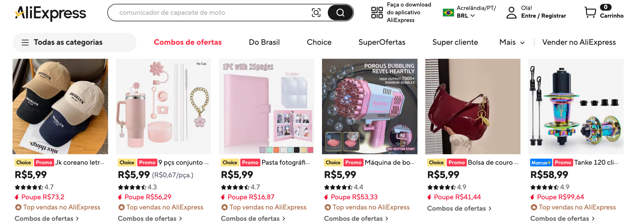Click the Vender no AliExpress link
Screen dimensions: 644x222
[x=578, y=42]
